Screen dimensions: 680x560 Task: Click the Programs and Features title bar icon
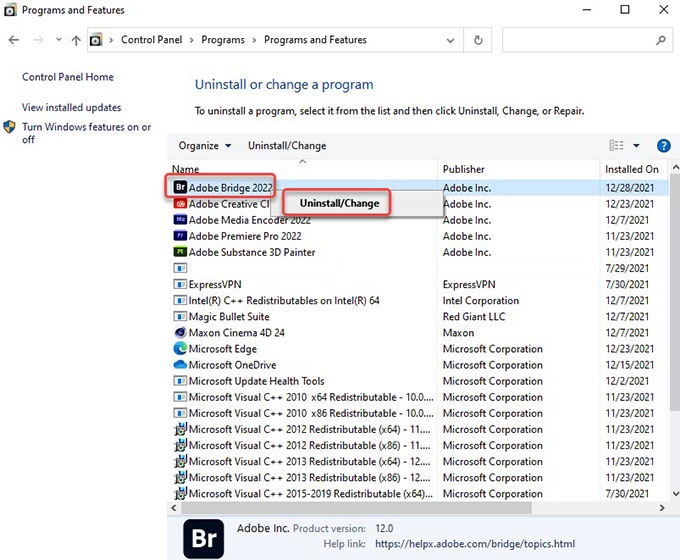click(10, 10)
